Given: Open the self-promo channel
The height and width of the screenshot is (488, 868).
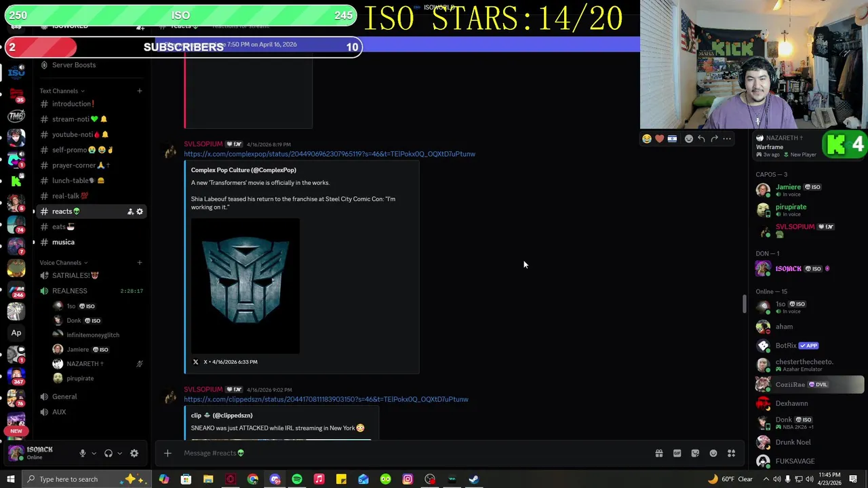Looking at the screenshot, I should [x=92, y=150].
